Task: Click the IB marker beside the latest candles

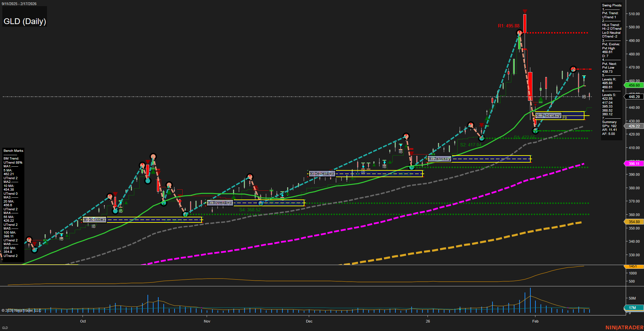Action: (583, 97)
